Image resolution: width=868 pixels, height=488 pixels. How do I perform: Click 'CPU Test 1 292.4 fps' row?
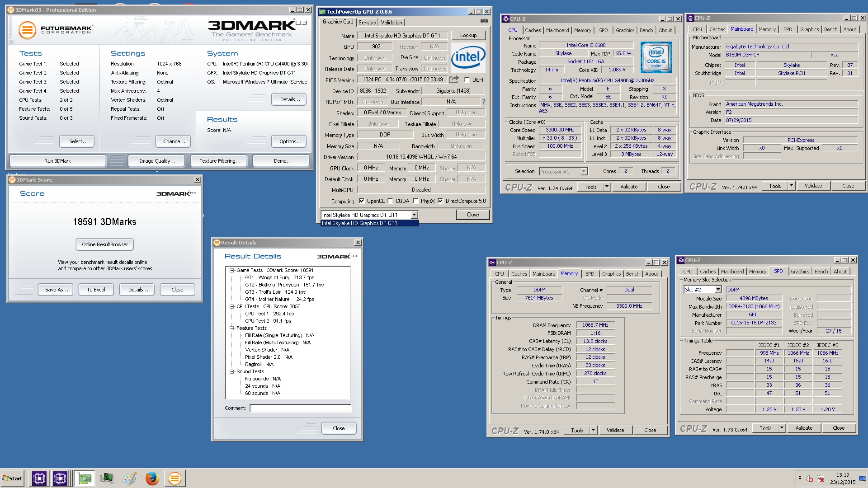coord(269,314)
